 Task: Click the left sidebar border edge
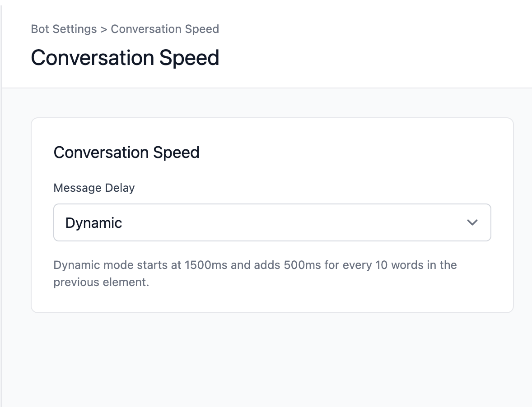point(1,203)
